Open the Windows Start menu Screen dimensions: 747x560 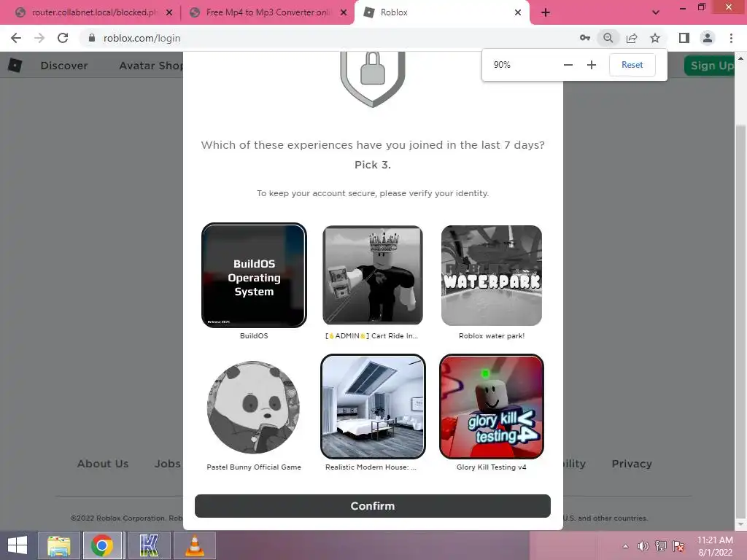pos(18,545)
